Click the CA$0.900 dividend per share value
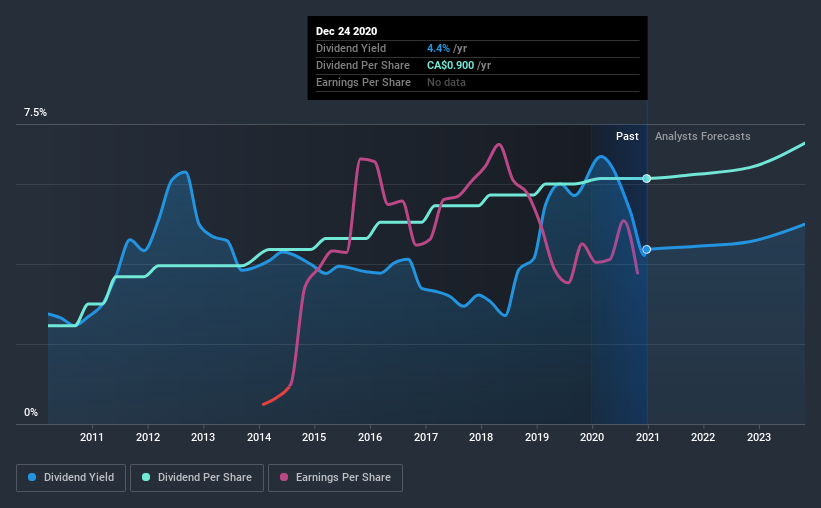This screenshot has height=508, width=821. [450, 65]
